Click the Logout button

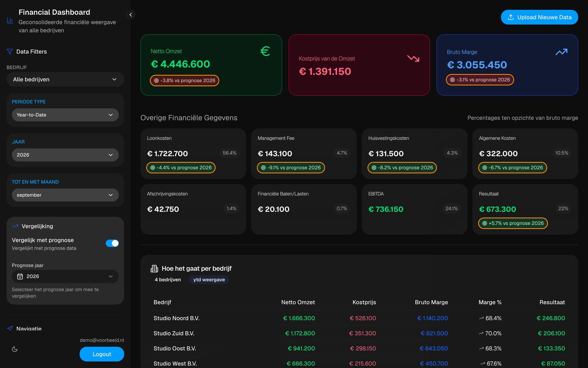pos(102,354)
